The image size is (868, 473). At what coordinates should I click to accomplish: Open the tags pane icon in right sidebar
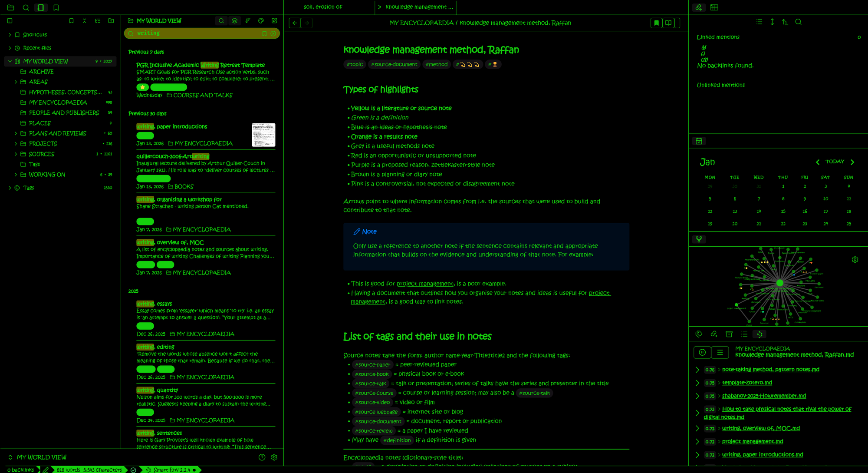click(699, 334)
